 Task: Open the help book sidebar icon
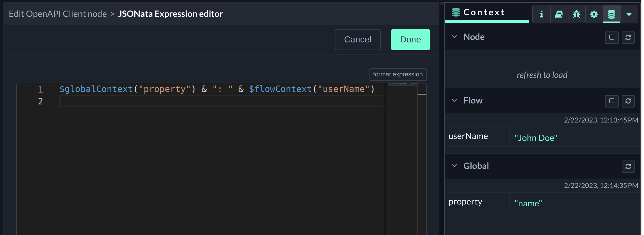(559, 14)
